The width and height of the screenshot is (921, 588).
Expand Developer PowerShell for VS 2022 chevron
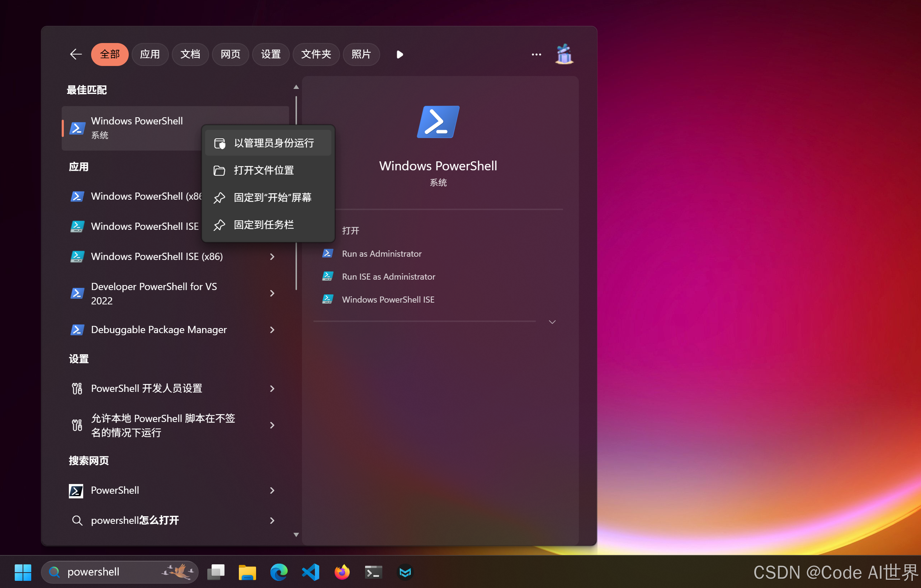point(272,293)
